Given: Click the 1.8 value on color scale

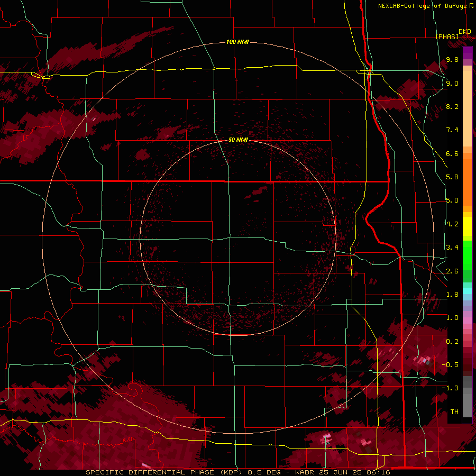Looking at the screenshot, I should 452,295.
